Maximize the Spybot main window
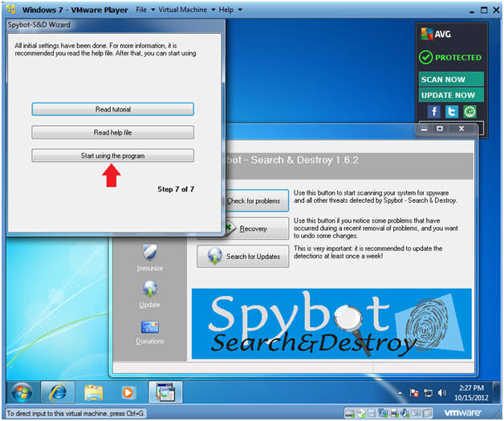This screenshot has height=421, width=504. tap(440, 129)
